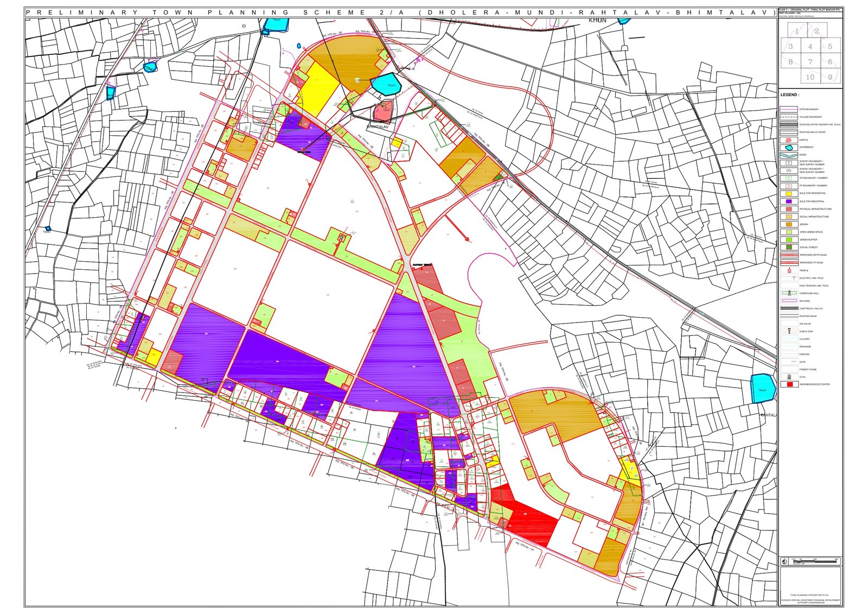
Task: Select key map sheet cell 3
Action: click(x=791, y=46)
